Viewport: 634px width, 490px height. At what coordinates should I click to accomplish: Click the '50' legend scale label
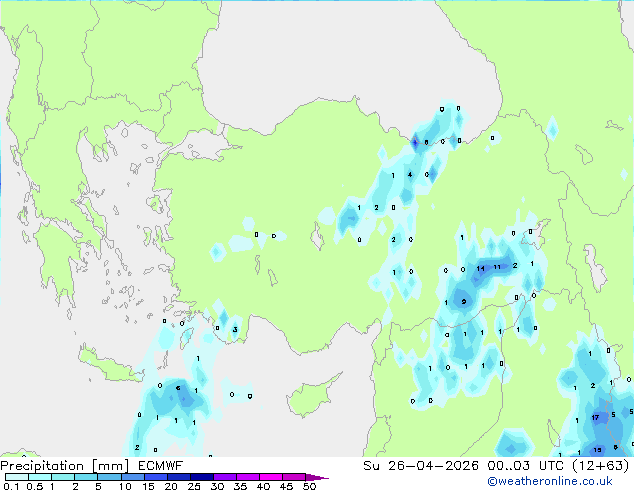(x=309, y=486)
